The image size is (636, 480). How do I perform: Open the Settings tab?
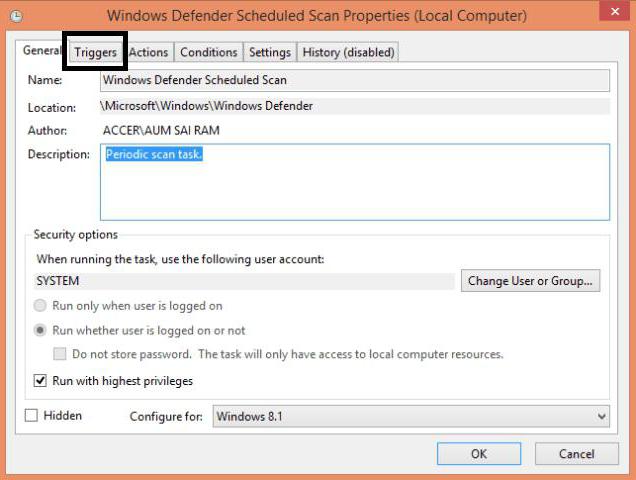coord(270,52)
